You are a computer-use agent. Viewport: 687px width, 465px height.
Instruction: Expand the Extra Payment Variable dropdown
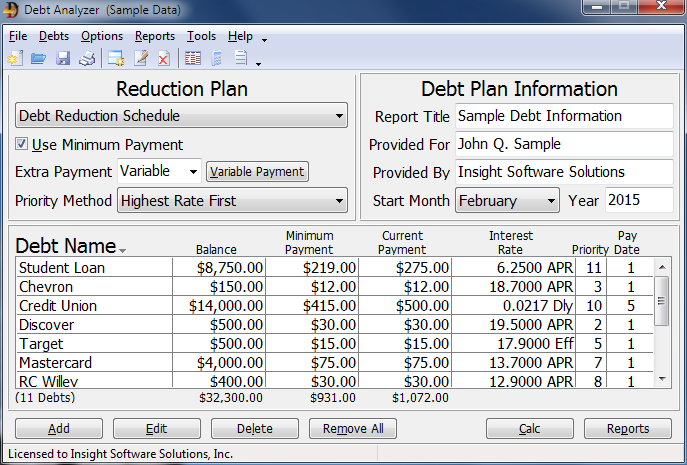point(159,171)
